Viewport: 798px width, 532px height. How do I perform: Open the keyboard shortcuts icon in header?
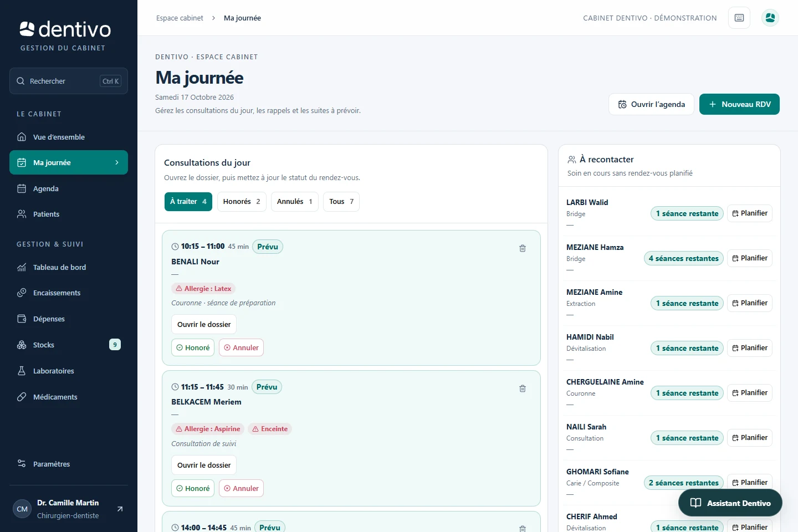[x=739, y=18]
